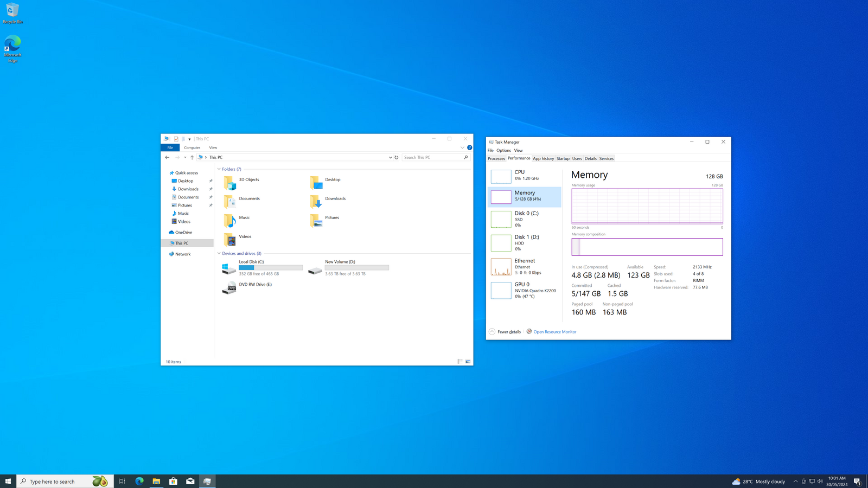This screenshot has height=488, width=868.
Task: Open the Computer ribbon tab
Action: (x=192, y=147)
